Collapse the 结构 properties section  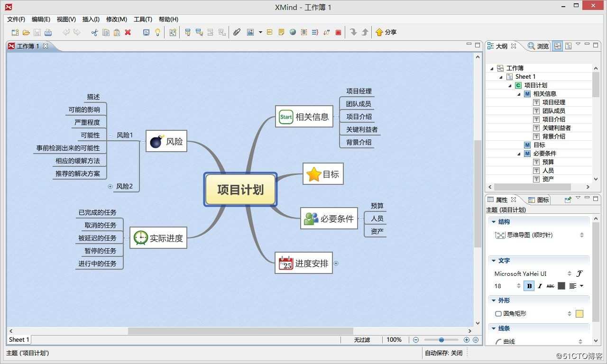coord(494,222)
